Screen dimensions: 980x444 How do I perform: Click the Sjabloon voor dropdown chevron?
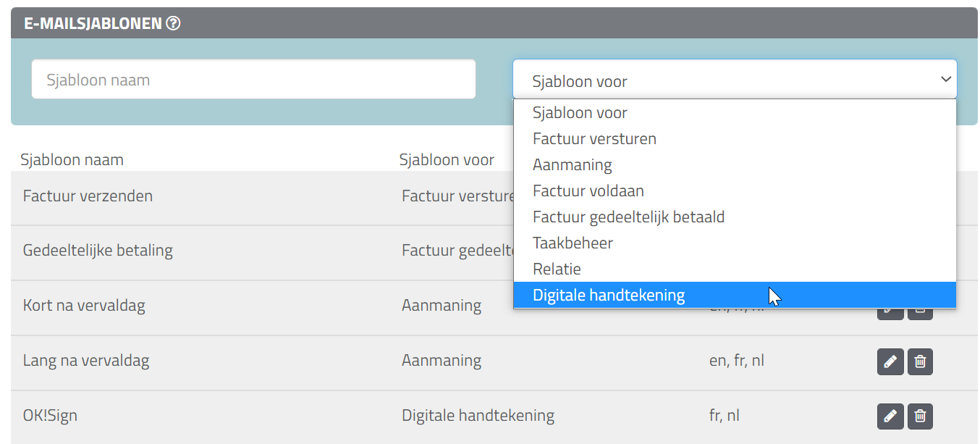(945, 79)
